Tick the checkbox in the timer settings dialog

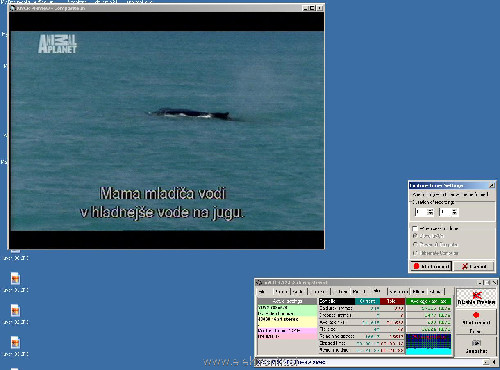pyautogui.click(x=415, y=228)
